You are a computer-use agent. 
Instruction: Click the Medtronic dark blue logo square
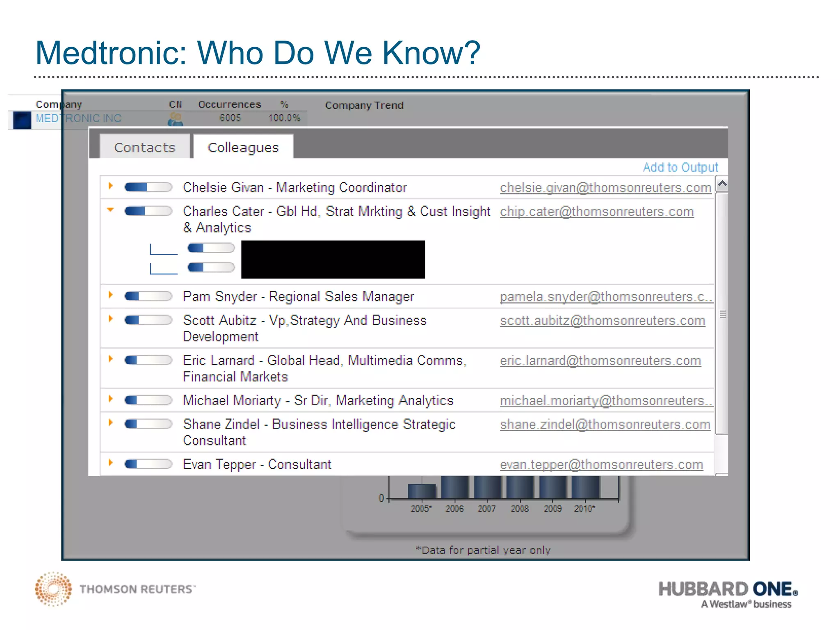22,120
